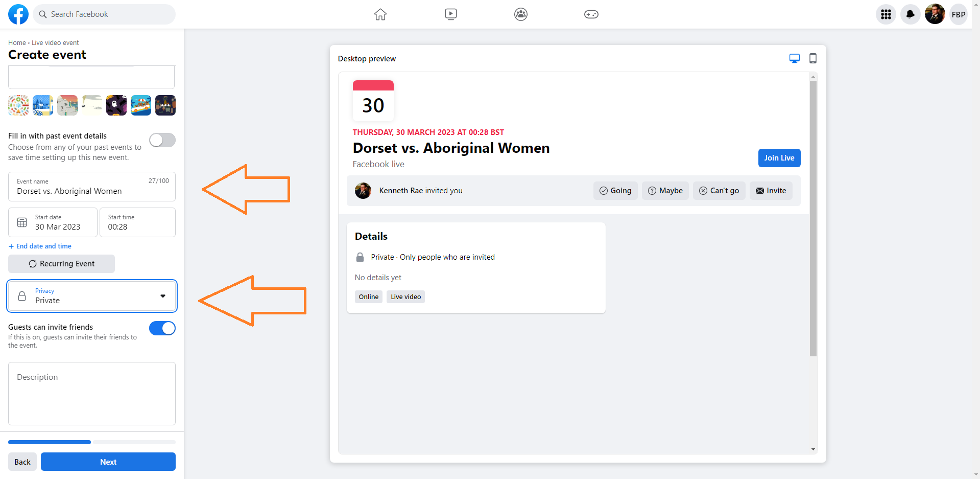
Task: Enable Fill in with past event details
Action: (162, 140)
